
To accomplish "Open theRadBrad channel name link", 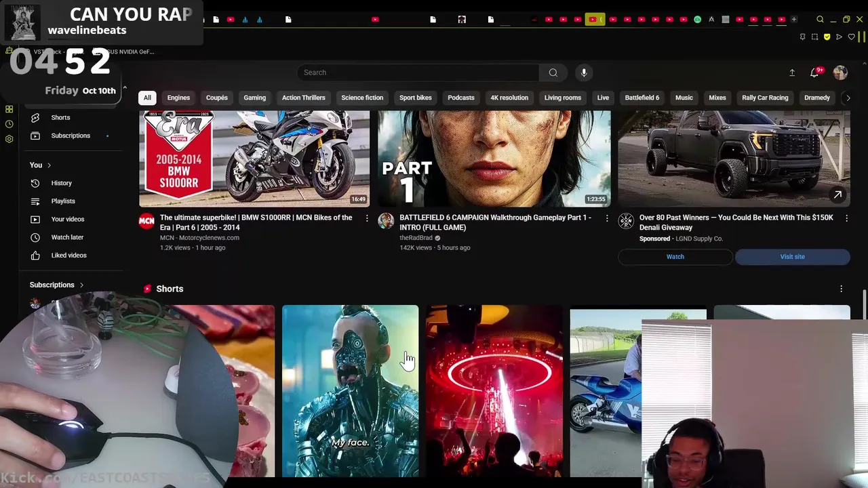I will coord(416,238).
